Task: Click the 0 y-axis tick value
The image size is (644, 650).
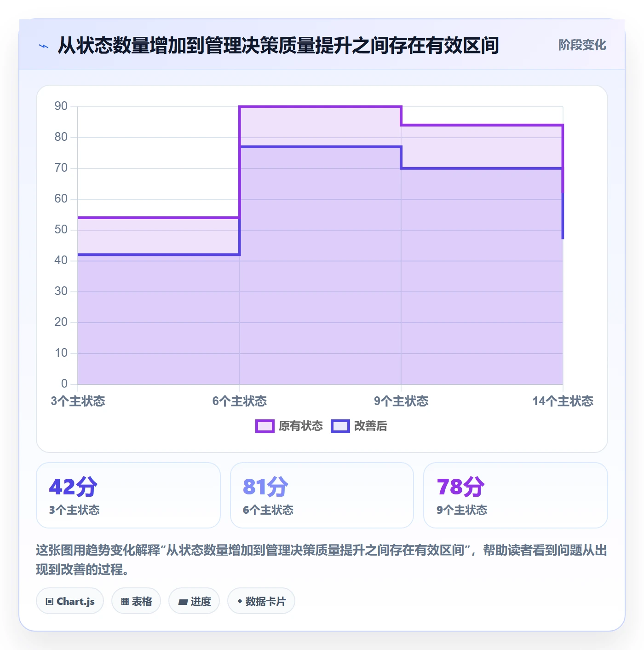Action: (64, 384)
